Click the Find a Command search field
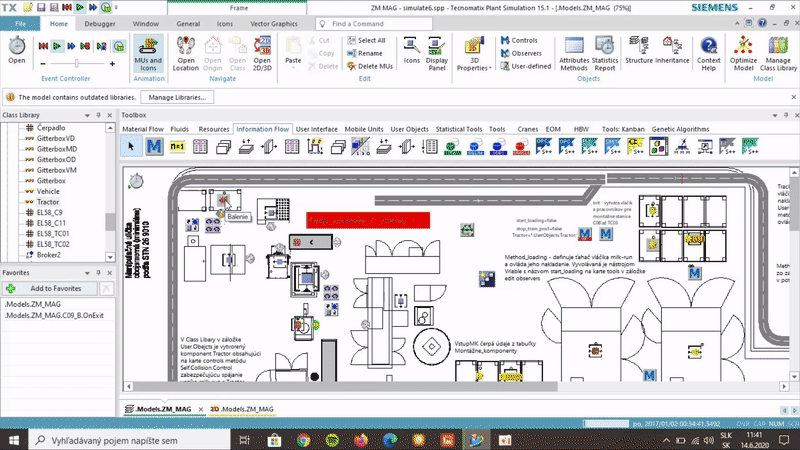This screenshot has width=800, height=450. point(374,24)
